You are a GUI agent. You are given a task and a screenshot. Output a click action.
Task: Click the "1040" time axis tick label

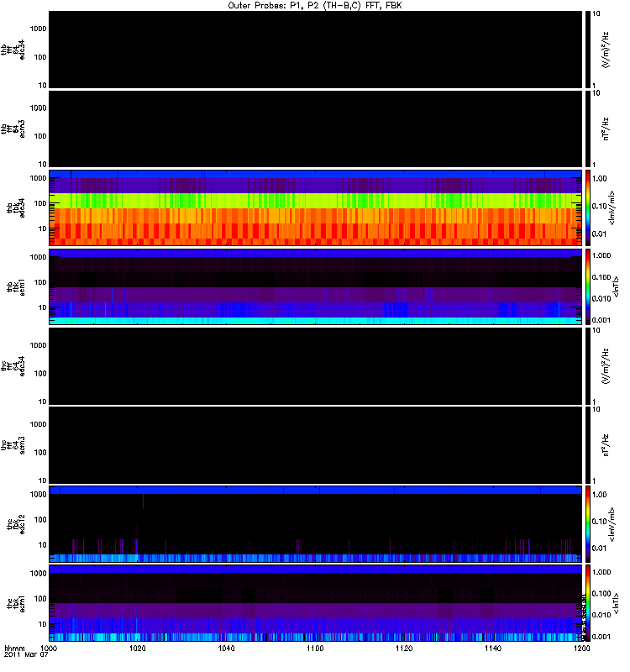click(226, 648)
